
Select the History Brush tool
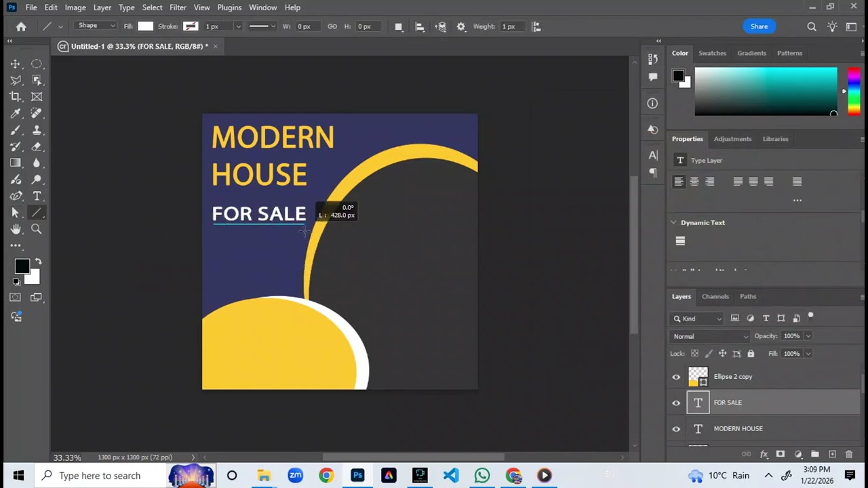pyautogui.click(x=16, y=146)
